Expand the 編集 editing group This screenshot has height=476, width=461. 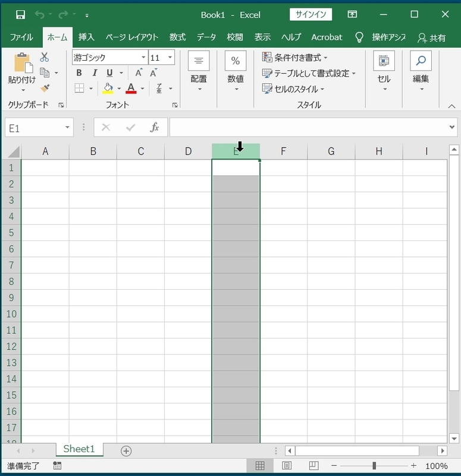coord(421,71)
